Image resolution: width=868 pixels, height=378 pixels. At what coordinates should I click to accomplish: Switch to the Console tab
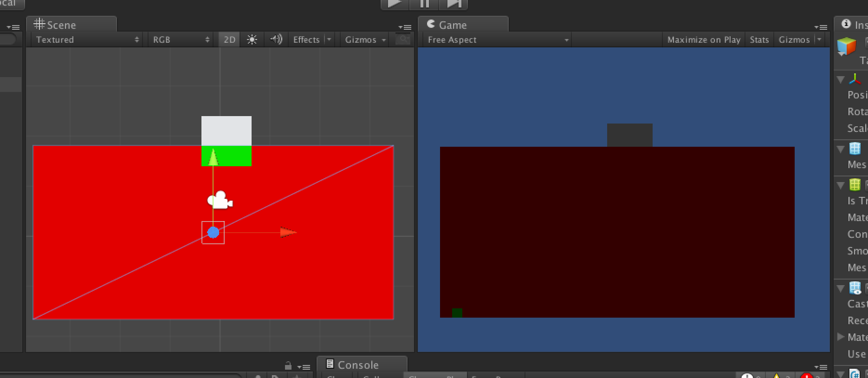point(362,365)
